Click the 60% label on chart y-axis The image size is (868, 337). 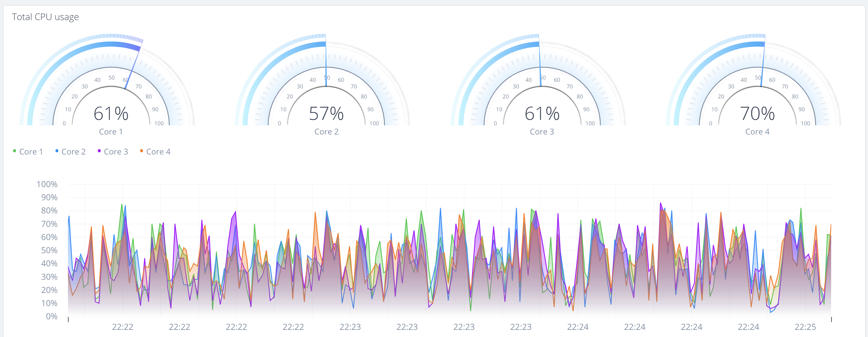pos(49,237)
